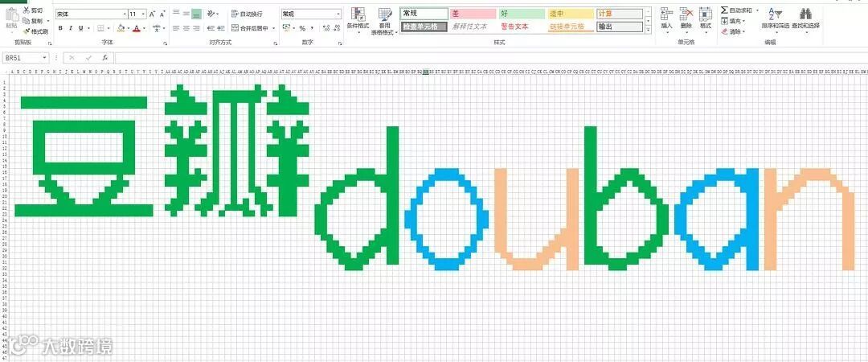Open 套用表格格式 format as table
Screen dimensions: 868x362
click(x=385, y=21)
